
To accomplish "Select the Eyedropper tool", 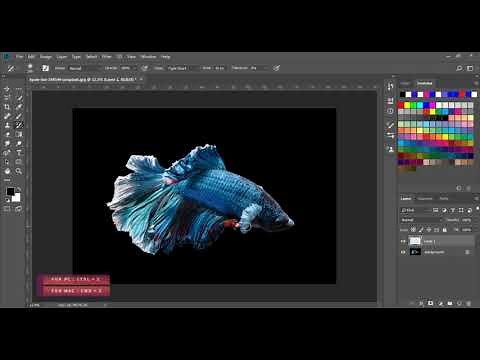I will point(19,107).
